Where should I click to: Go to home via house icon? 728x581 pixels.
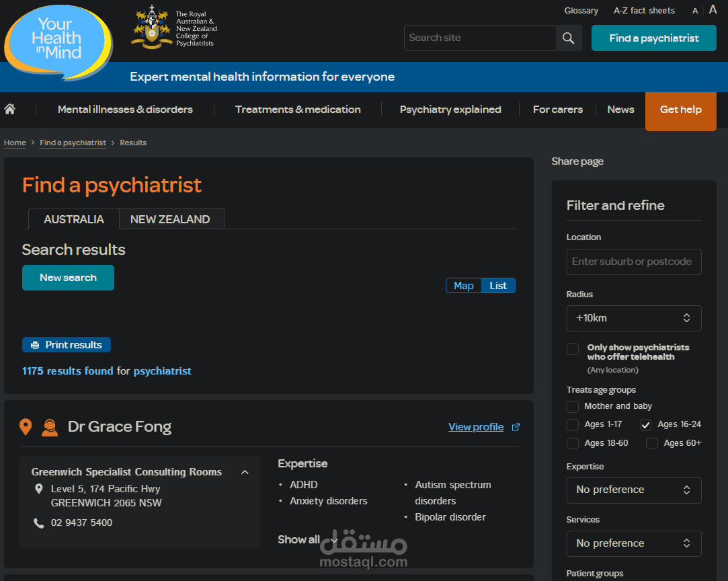tap(10, 109)
